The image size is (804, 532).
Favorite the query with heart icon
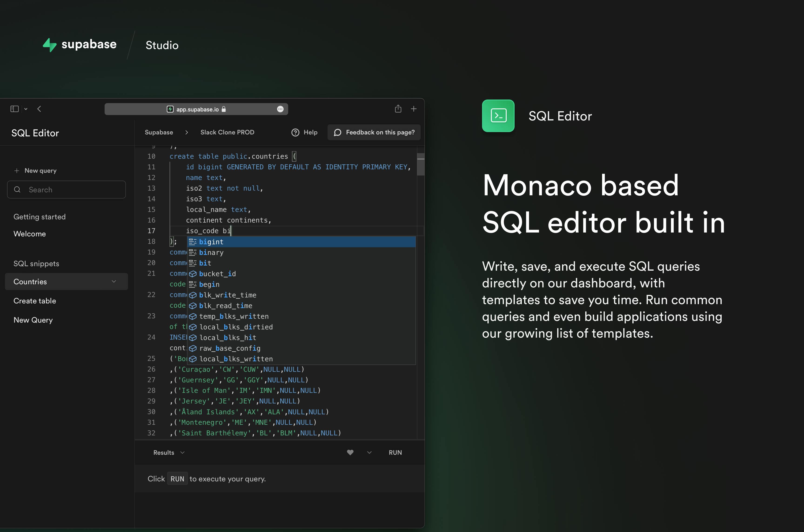(350, 452)
